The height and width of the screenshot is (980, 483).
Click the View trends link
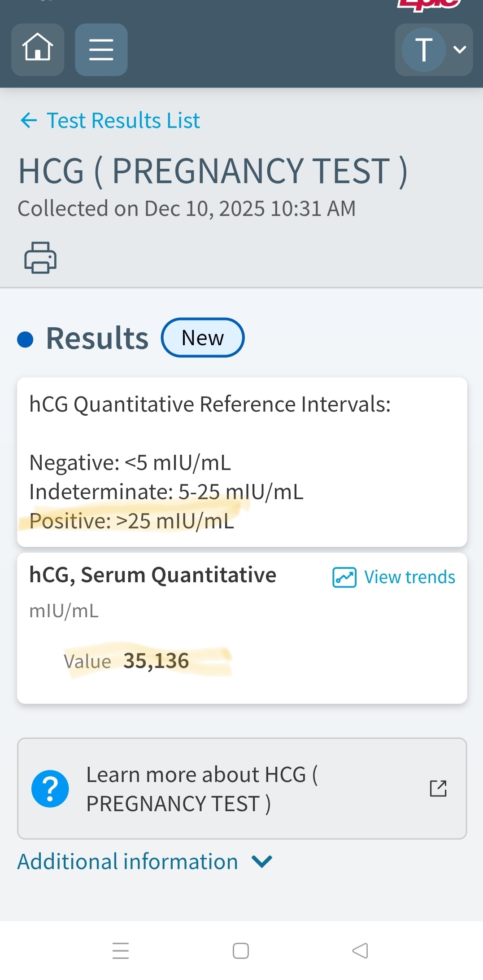tap(409, 577)
